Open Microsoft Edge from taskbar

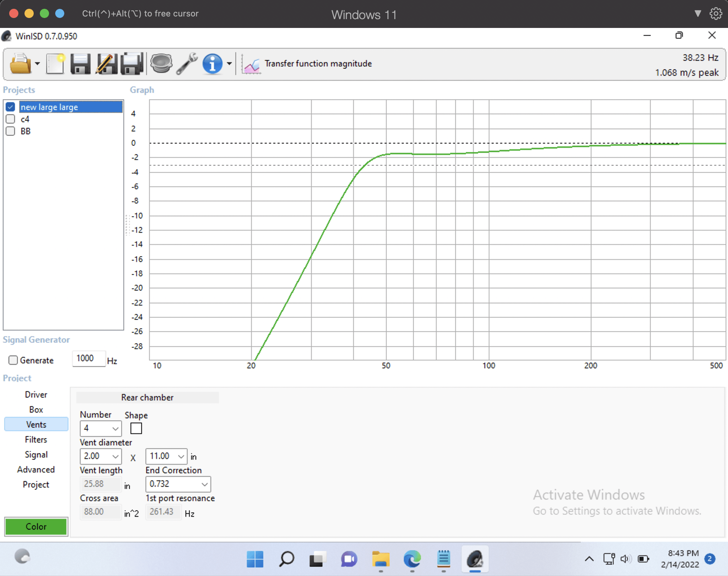pyautogui.click(x=412, y=559)
